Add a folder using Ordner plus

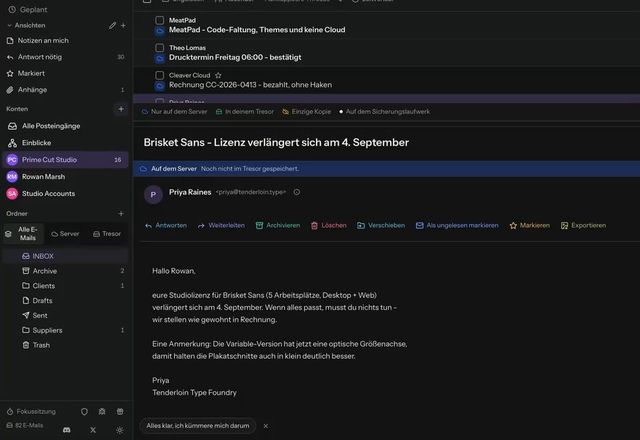pos(121,213)
